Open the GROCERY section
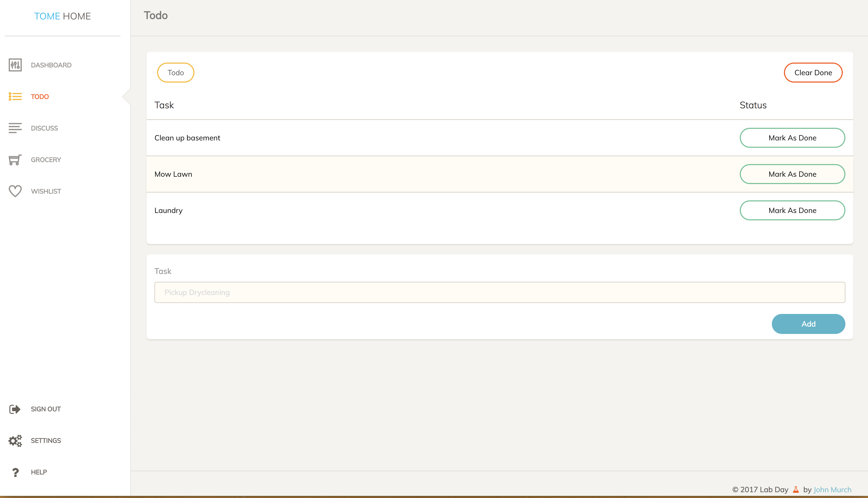 (x=46, y=160)
